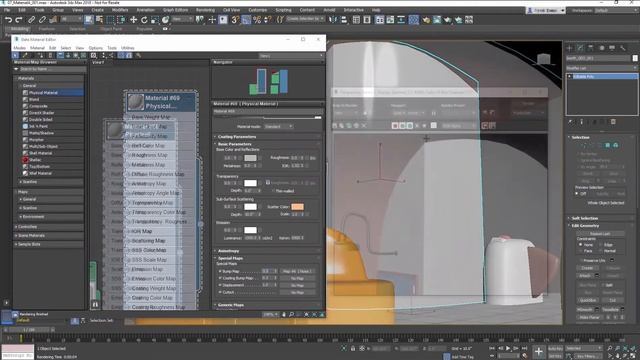Toggle the Angle Snap icon
This screenshot has width=640, height=360.
pyautogui.click(x=246, y=20)
